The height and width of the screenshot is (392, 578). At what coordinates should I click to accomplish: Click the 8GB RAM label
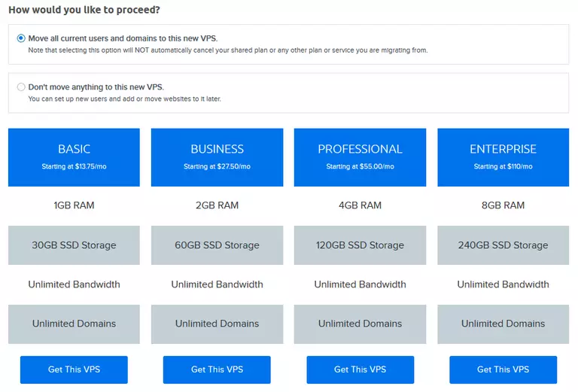503,205
